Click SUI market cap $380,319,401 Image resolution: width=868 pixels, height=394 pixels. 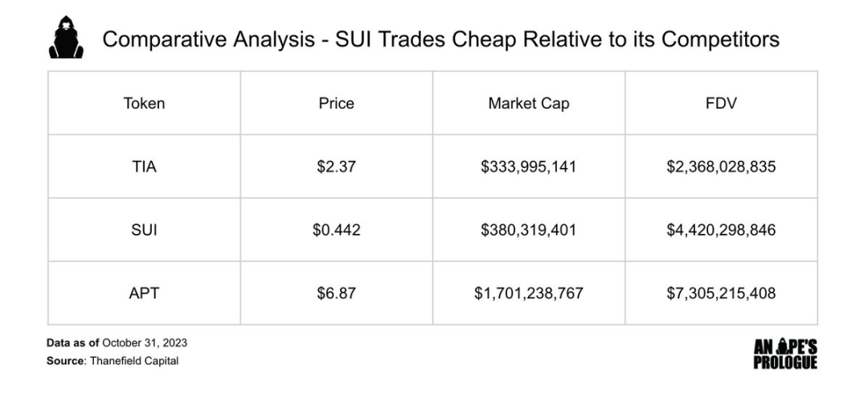pos(529,230)
